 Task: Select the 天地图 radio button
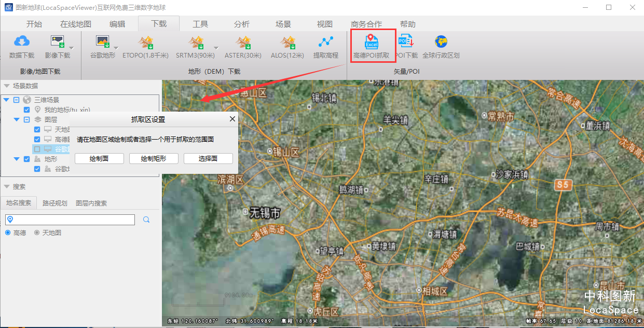point(37,233)
